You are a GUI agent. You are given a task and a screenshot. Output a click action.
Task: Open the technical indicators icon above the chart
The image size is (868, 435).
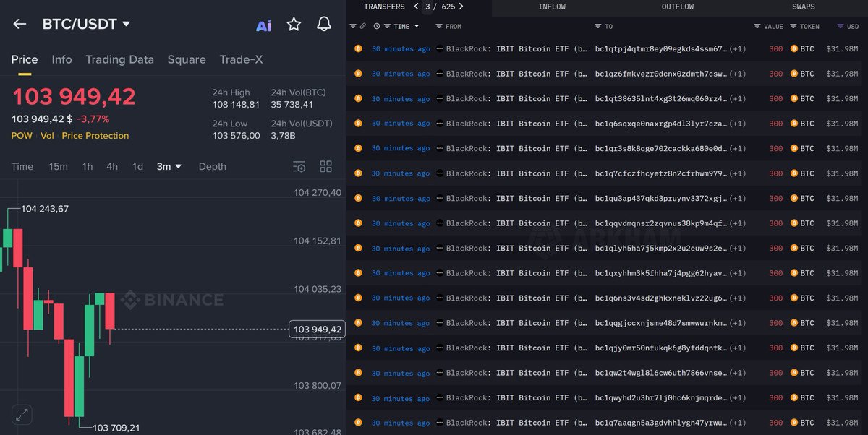[299, 166]
